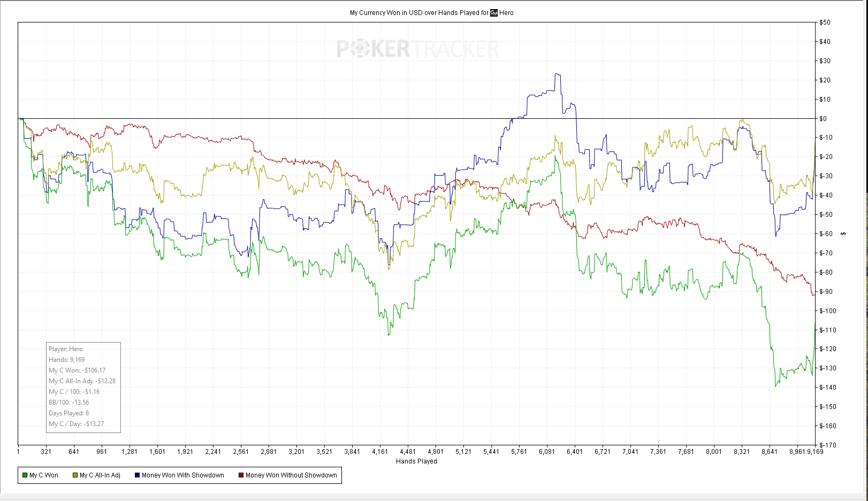Click the blue Money Won With Showdown swatch

tap(138, 475)
